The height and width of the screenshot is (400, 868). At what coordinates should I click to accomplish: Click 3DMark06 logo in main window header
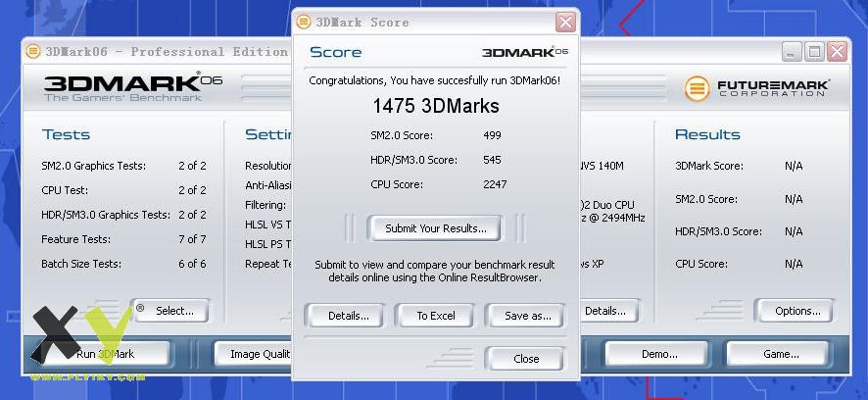click(133, 87)
